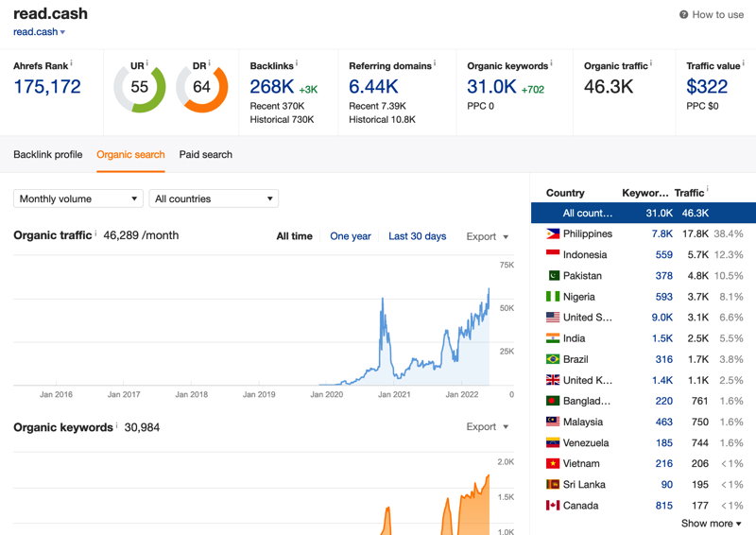Open the 268K backlinks number link

point(272,87)
